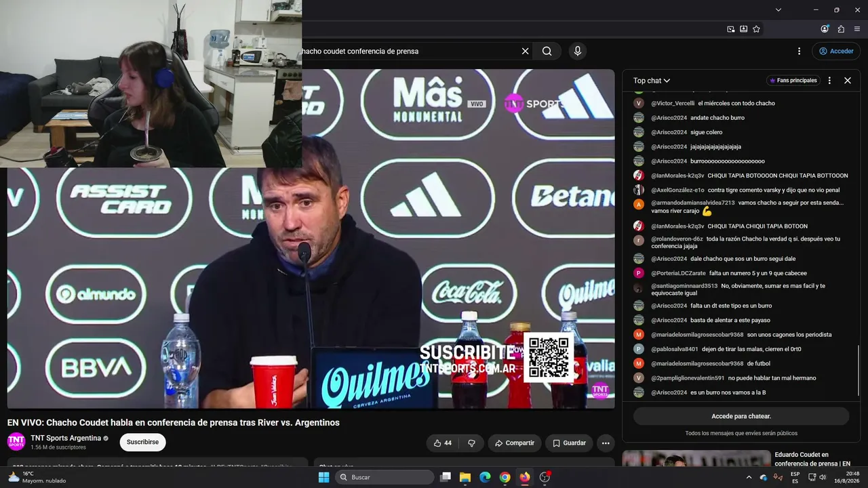Click chat message 'sigue colero'

[707, 132]
